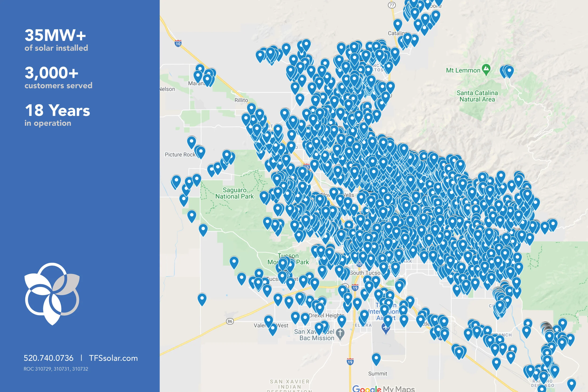Click the "18 Years" heading

(57, 110)
